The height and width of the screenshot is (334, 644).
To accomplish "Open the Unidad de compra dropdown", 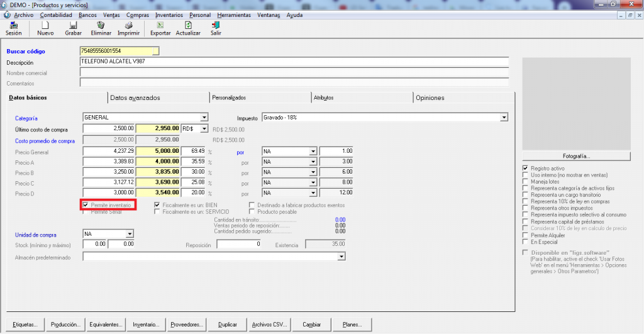I will point(130,233).
